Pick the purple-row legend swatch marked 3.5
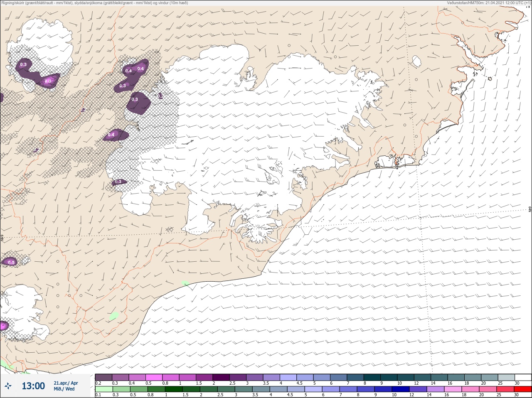The image size is (532, 398). click(x=272, y=377)
